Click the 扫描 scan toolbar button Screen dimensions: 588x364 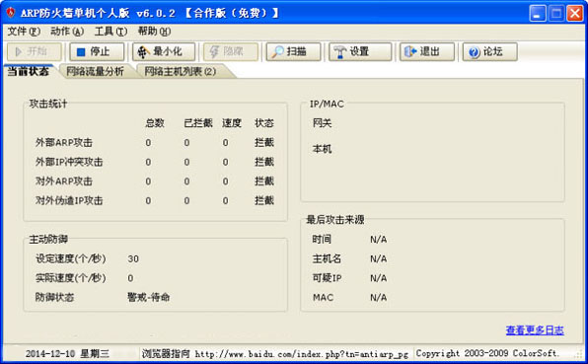[293, 51]
